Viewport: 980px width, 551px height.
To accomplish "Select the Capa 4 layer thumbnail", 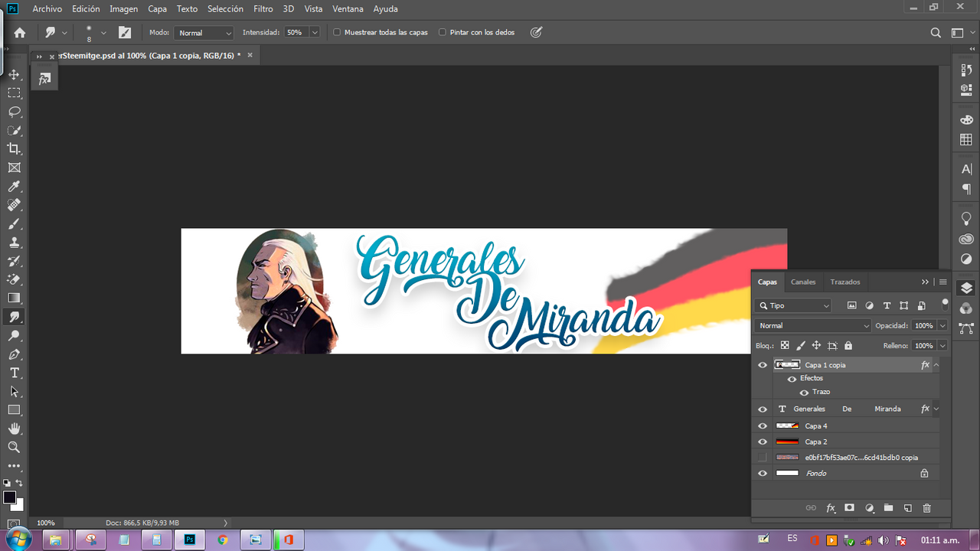I will point(788,425).
